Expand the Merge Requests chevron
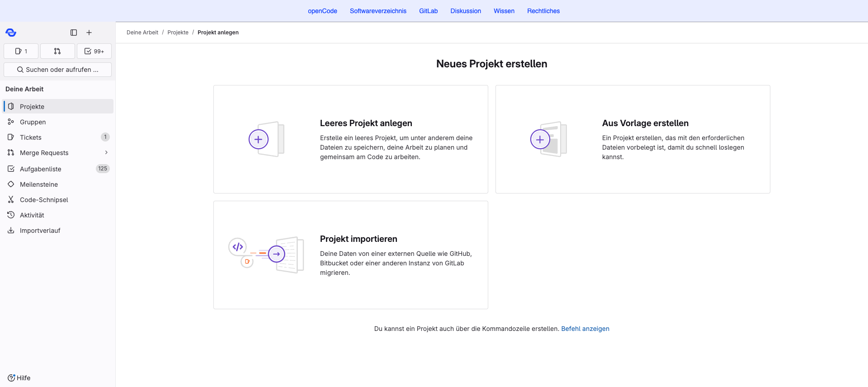The image size is (868, 387). coord(106,153)
